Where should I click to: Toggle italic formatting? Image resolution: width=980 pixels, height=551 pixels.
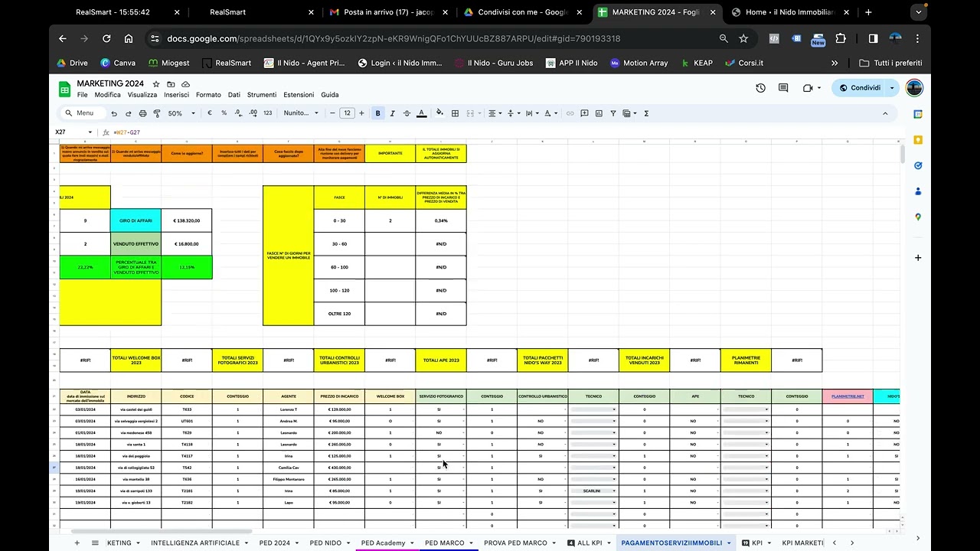tap(392, 113)
